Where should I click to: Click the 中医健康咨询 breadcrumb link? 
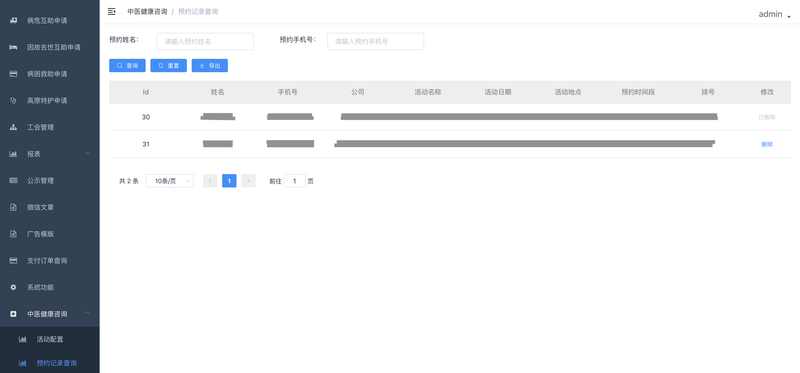147,11
